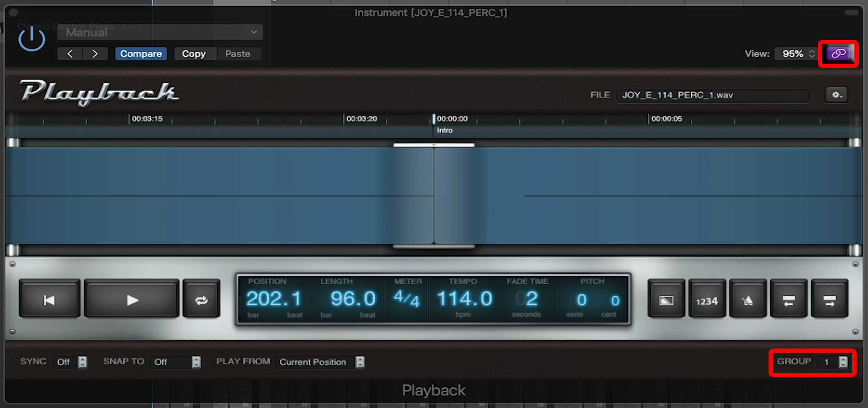Image resolution: width=868 pixels, height=408 pixels.
Task: Click the next preset arrow
Action: 95,54
